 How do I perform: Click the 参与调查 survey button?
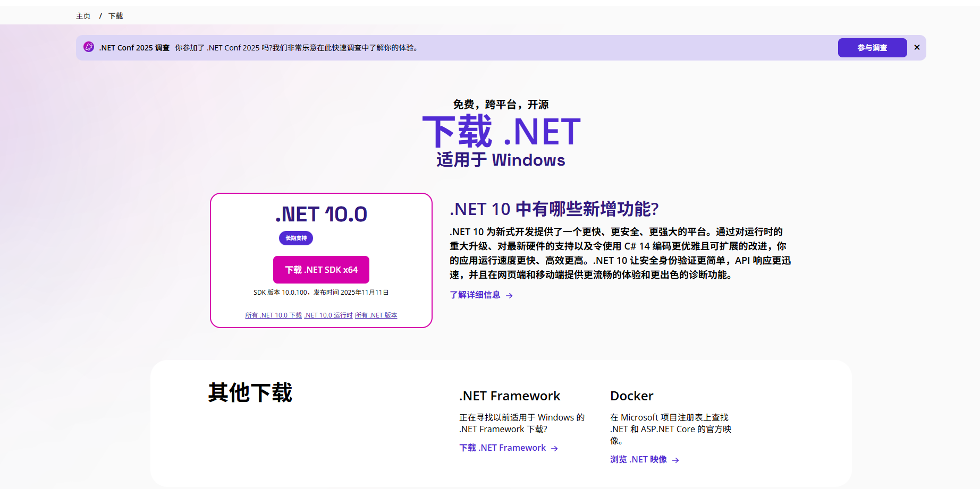tap(872, 48)
